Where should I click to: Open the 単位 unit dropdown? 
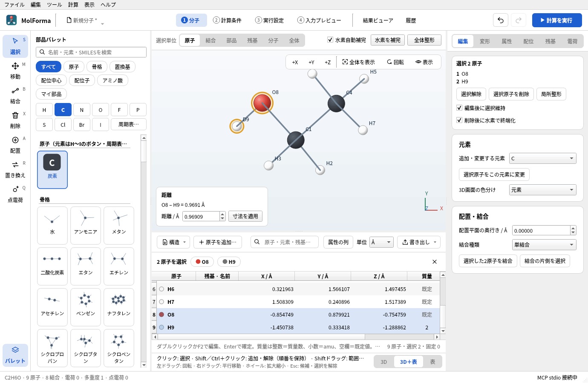click(x=381, y=242)
